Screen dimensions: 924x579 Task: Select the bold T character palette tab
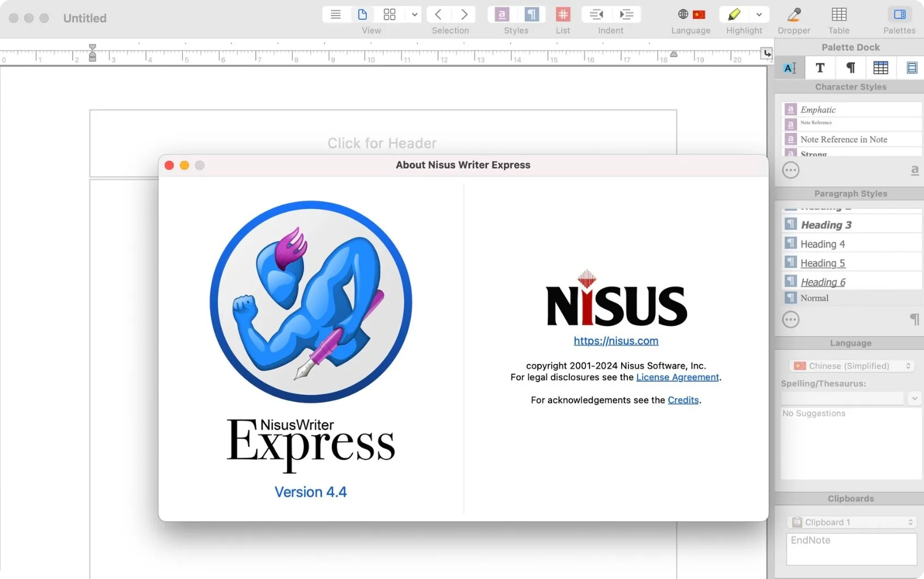pos(820,68)
